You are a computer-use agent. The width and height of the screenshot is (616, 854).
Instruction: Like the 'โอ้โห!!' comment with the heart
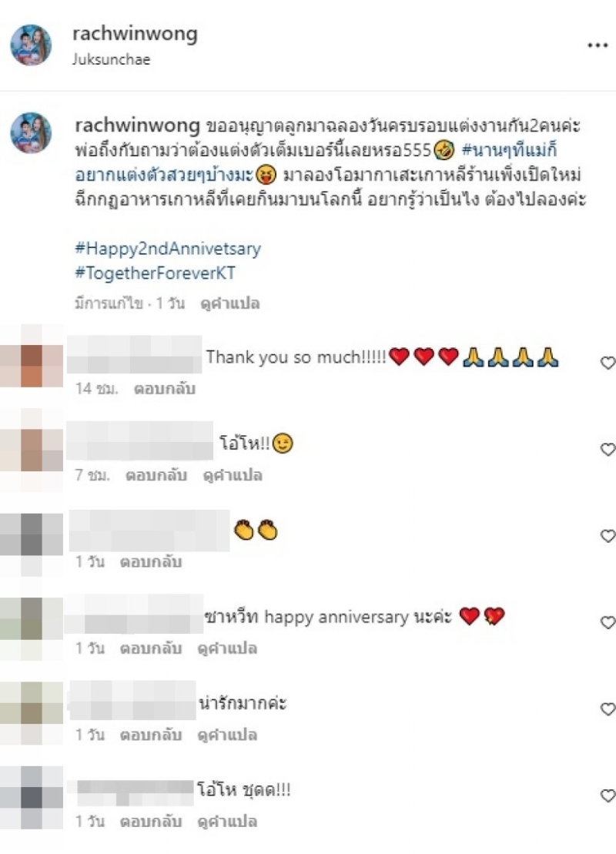608,449
